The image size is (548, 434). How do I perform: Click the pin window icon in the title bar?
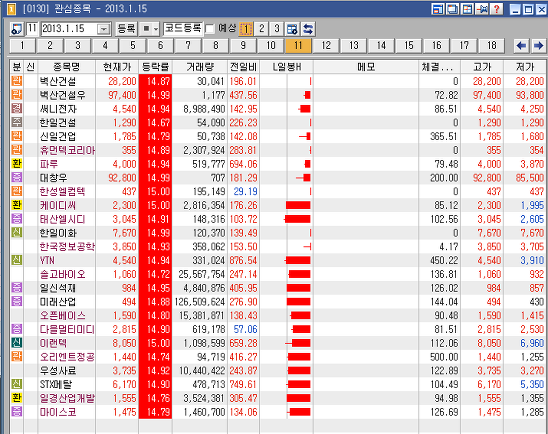point(482,9)
